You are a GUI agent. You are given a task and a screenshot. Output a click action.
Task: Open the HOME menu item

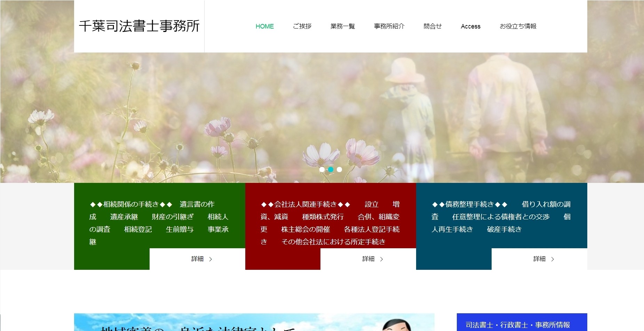[264, 26]
